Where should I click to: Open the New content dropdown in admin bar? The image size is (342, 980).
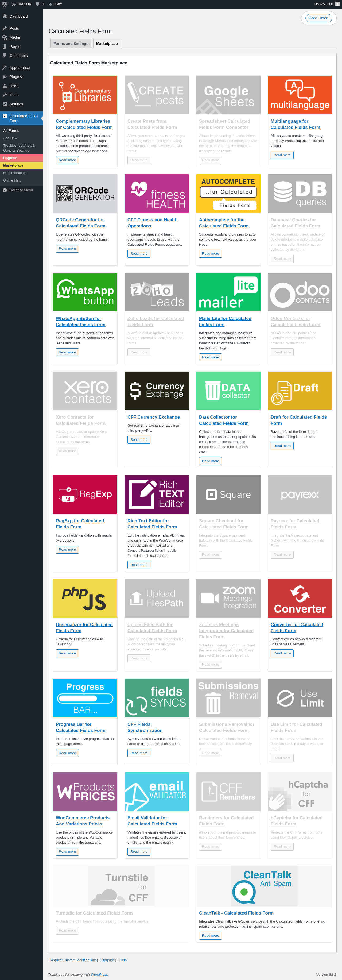tap(55, 4)
